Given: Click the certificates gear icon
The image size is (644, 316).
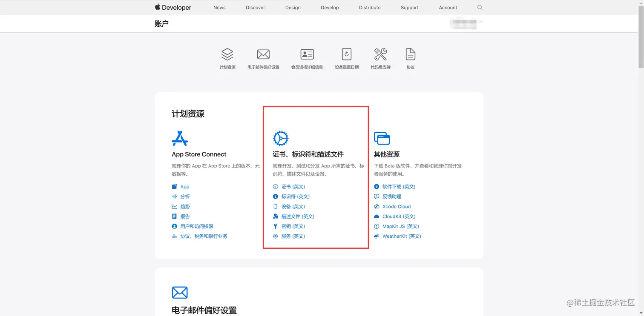Looking at the screenshot, I should coord(281,138).
